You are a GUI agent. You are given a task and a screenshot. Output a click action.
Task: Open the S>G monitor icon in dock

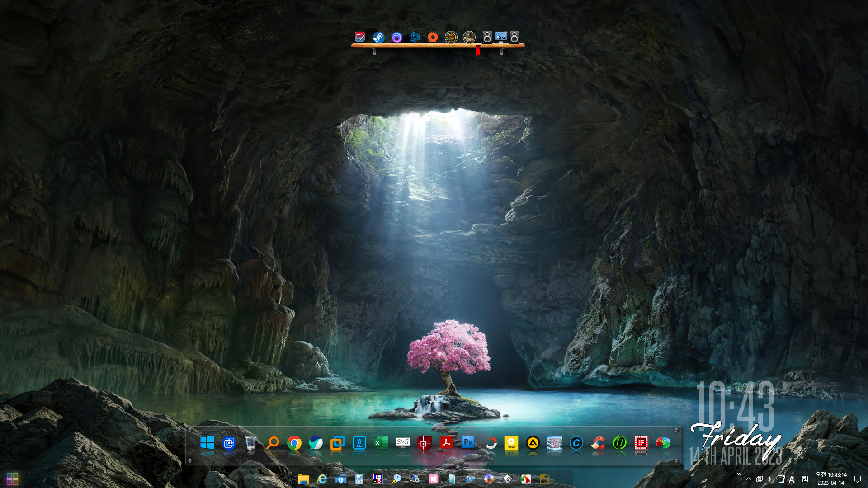point(403,442)
